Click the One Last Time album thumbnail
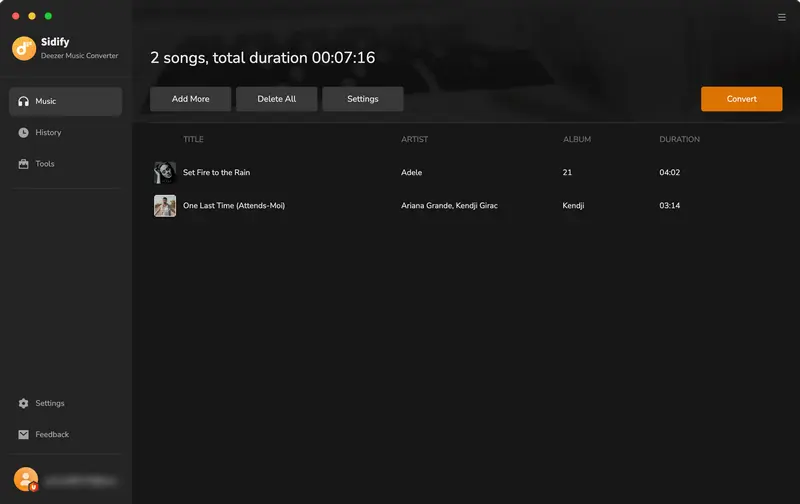This screenshot has width=800, height=504. click(x=165, y=206)
